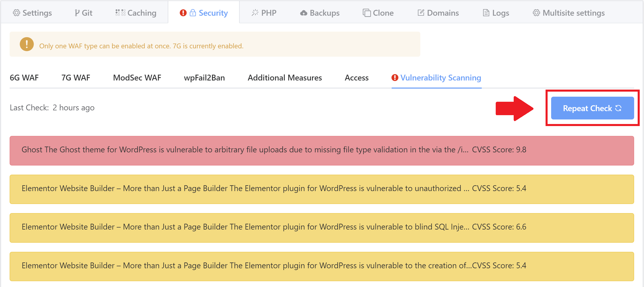Click 'CVSS Score: 6.6' text
Viewport: 644px width, 287px height.
pyautogui.click(x=499, y=227)
